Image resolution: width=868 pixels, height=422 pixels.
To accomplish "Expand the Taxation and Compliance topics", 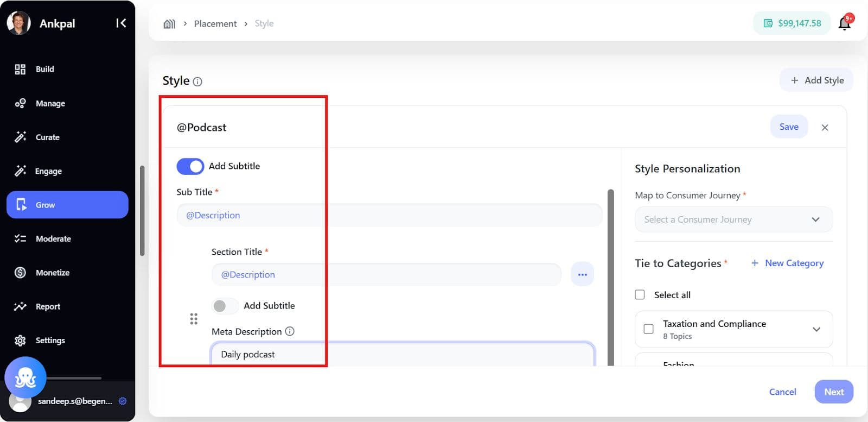I will [x=816, y=329].
